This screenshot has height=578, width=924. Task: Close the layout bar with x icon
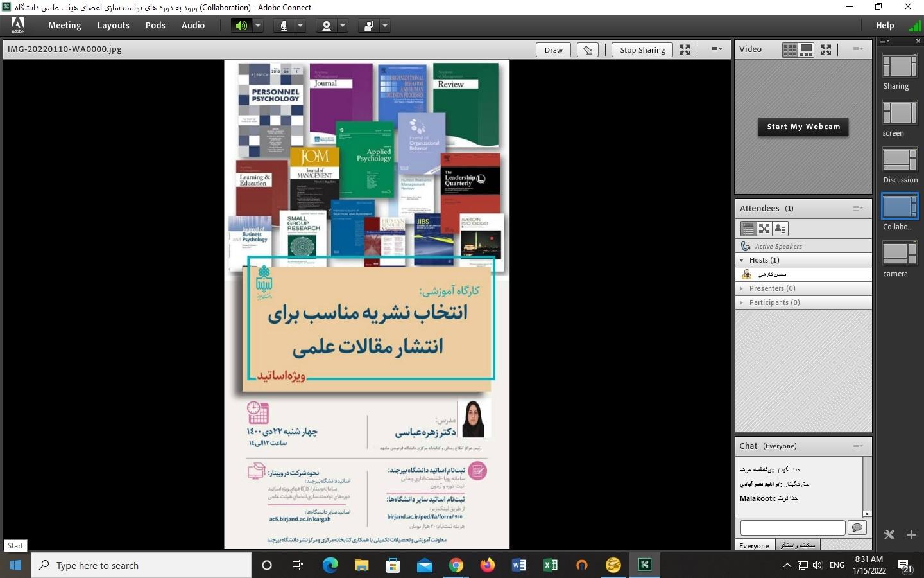[918, 40]
